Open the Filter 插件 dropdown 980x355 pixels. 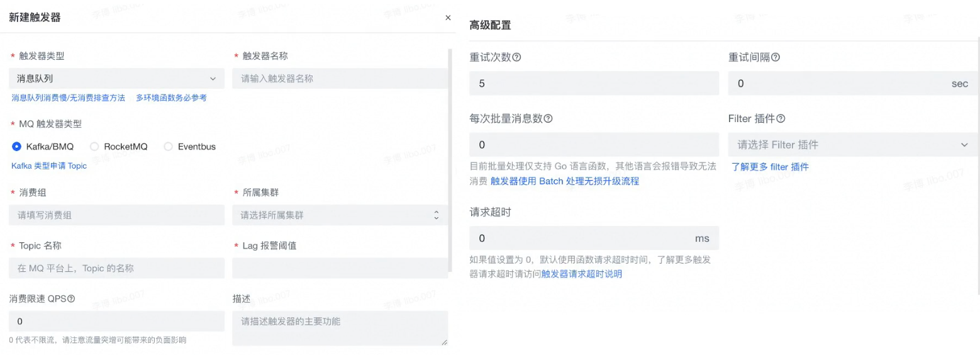click(853, 145)
